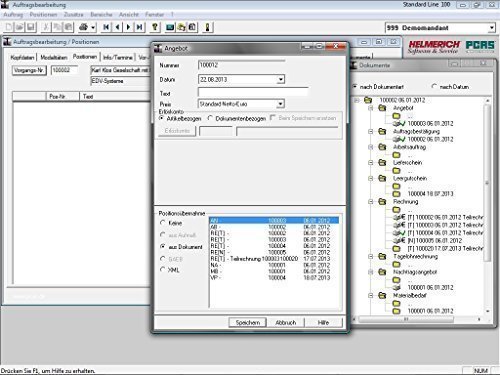Screen dimensions: 500x375
Task: Collapse the Leergutschein tree node
Action: point(371,178)
